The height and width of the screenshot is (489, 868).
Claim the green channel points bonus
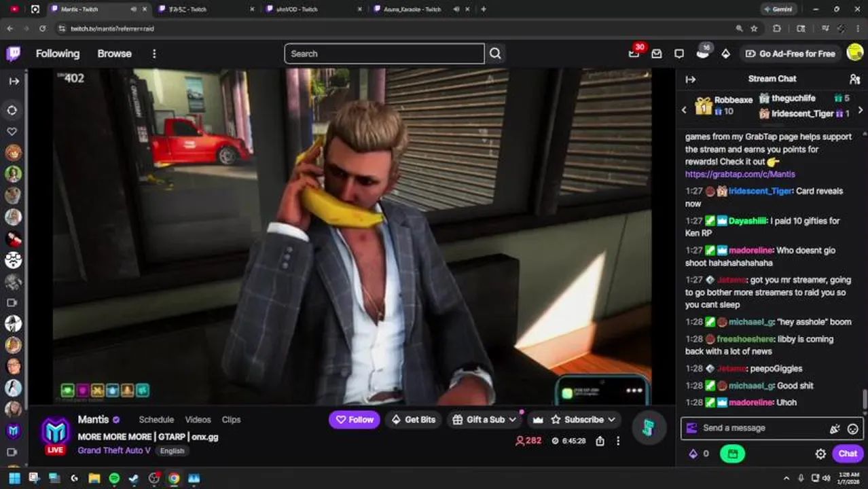tap(732, 454)
